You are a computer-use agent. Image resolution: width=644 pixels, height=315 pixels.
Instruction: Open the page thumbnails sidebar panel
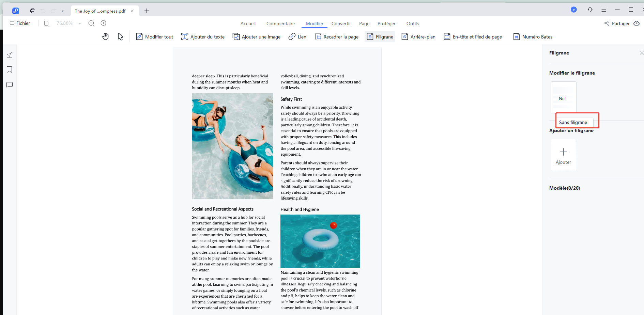click(x=10, y=55)
